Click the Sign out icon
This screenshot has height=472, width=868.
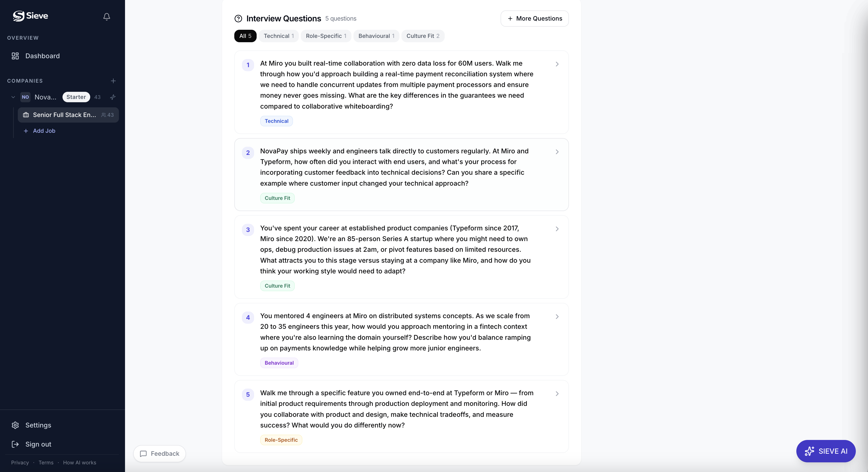click(x=15, y=444)
